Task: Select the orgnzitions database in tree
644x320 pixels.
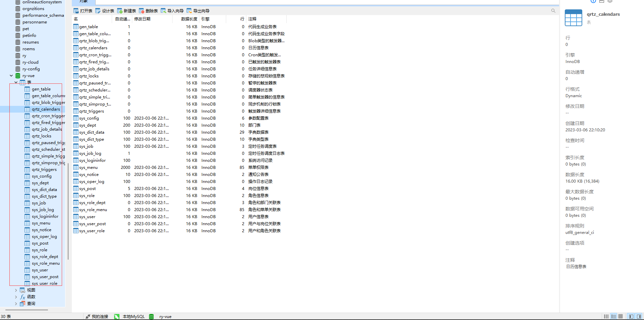Action: pyautogui.click(x=33, y=9)
